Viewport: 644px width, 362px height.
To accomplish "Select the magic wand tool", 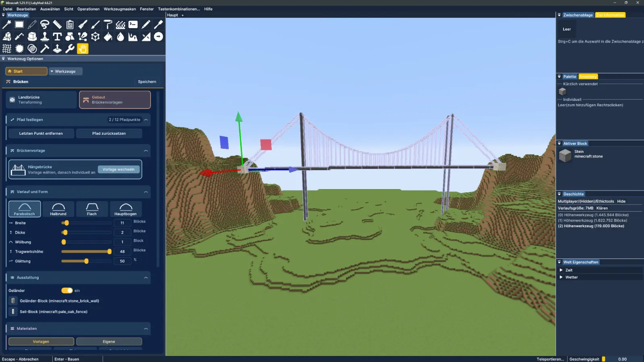I will point(7,25).
